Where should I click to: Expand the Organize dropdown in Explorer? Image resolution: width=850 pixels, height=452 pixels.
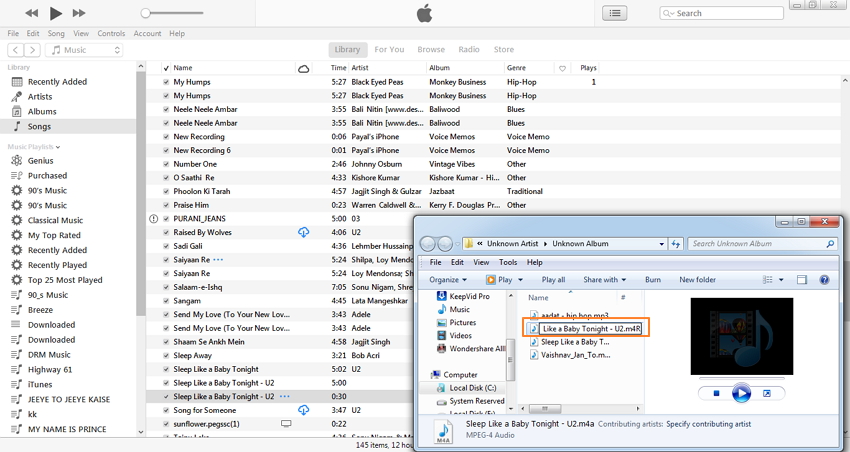tap(448, 280)
